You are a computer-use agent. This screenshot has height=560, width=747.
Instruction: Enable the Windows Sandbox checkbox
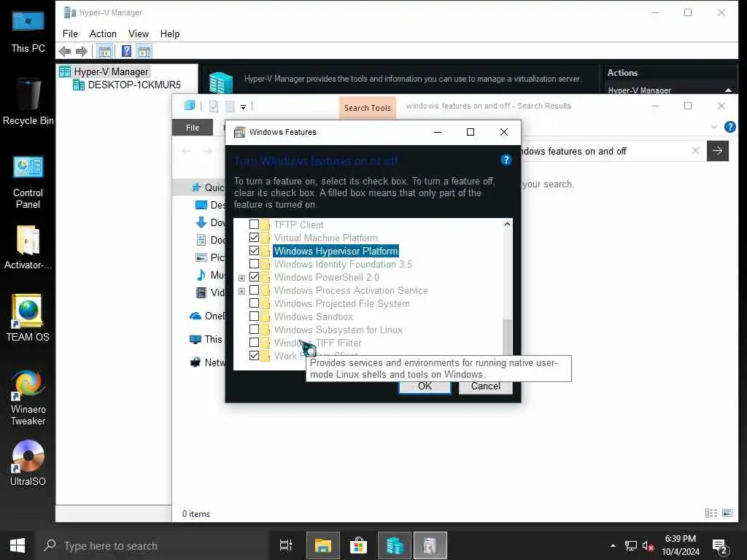(x=255, y=316)
